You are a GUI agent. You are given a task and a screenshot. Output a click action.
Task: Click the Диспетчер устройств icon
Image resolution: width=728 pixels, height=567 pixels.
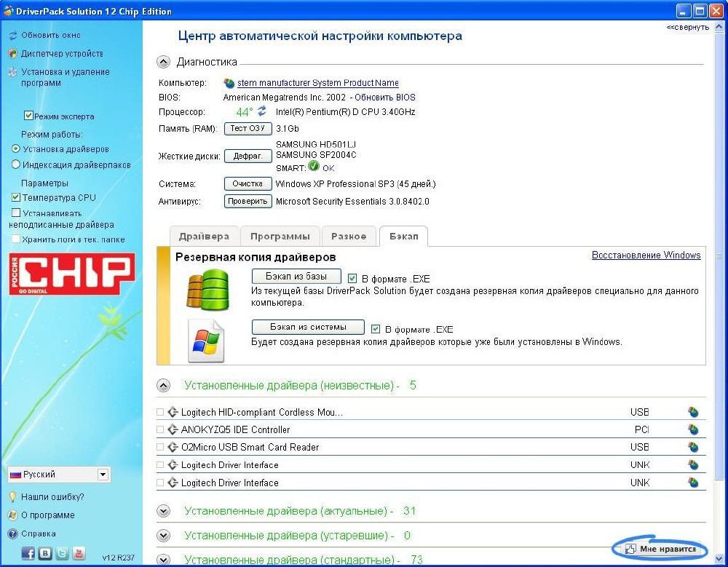(x=13, y=54)
